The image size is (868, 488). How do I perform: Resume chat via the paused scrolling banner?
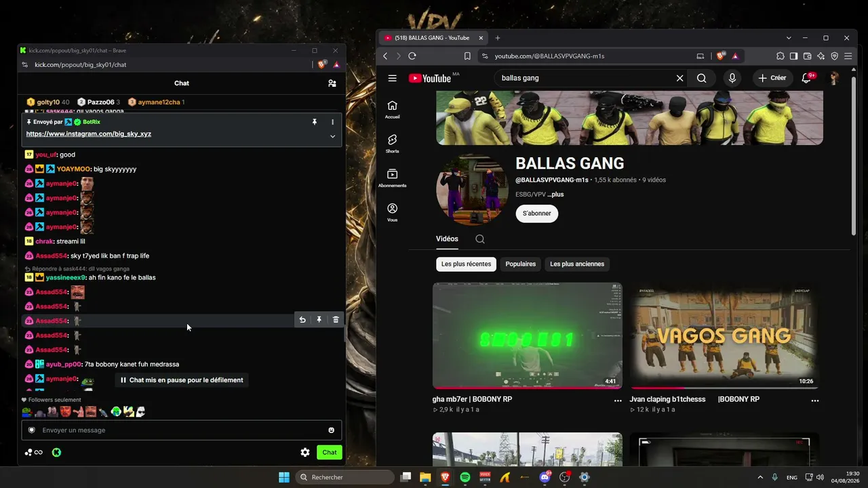point(182,380)
